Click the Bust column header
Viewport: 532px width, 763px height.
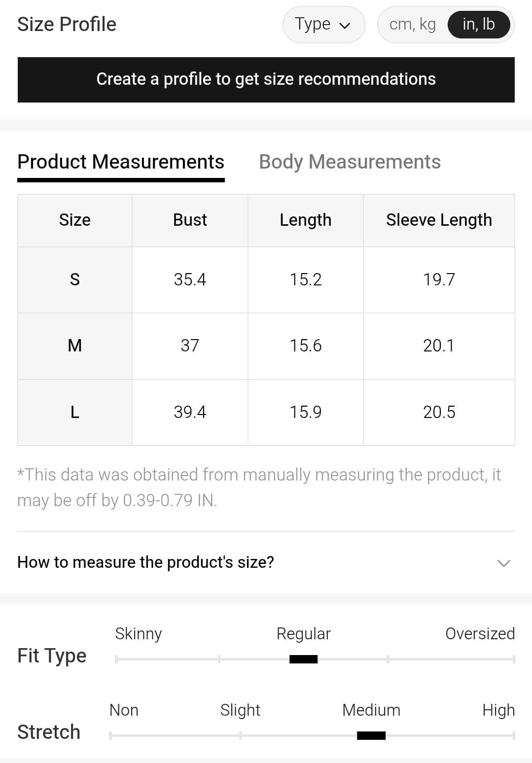tap(190, 220)
